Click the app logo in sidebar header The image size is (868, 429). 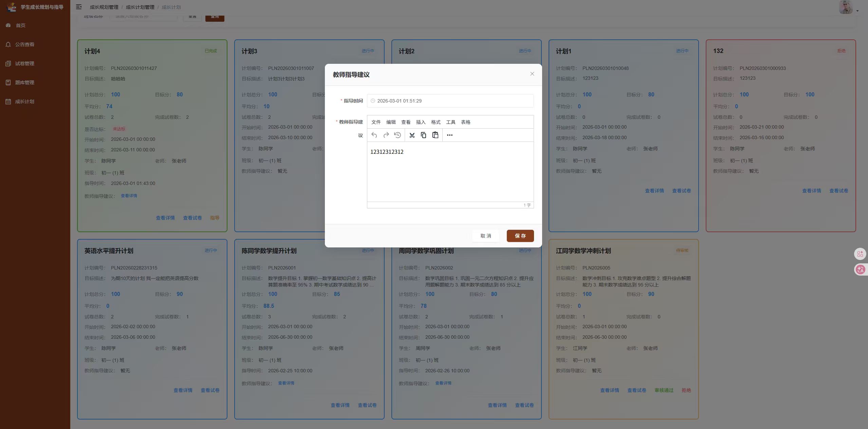11,7
